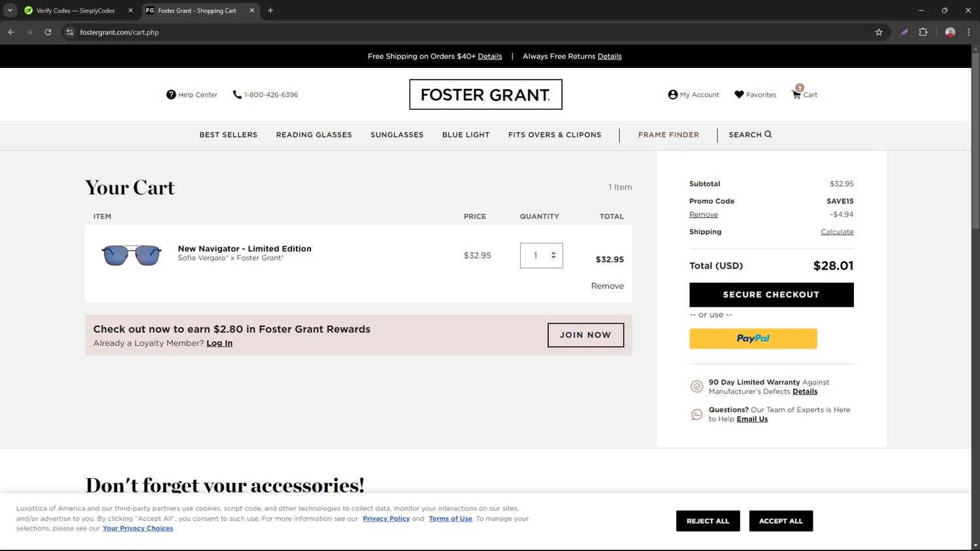
Task: Switch to Verify Codes — SimplyCodes tab
Action: (x=75, y=10)
